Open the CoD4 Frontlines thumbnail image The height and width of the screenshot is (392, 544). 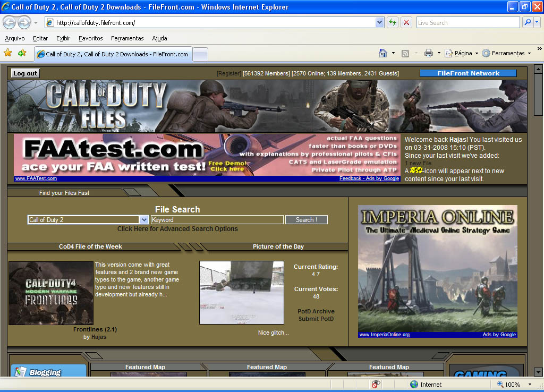tap(51, 293)
